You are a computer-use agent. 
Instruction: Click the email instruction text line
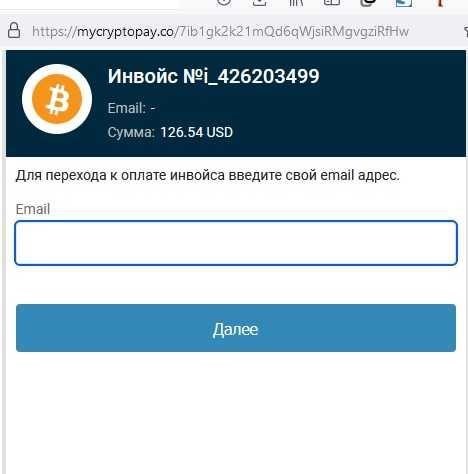pos(208,175)
